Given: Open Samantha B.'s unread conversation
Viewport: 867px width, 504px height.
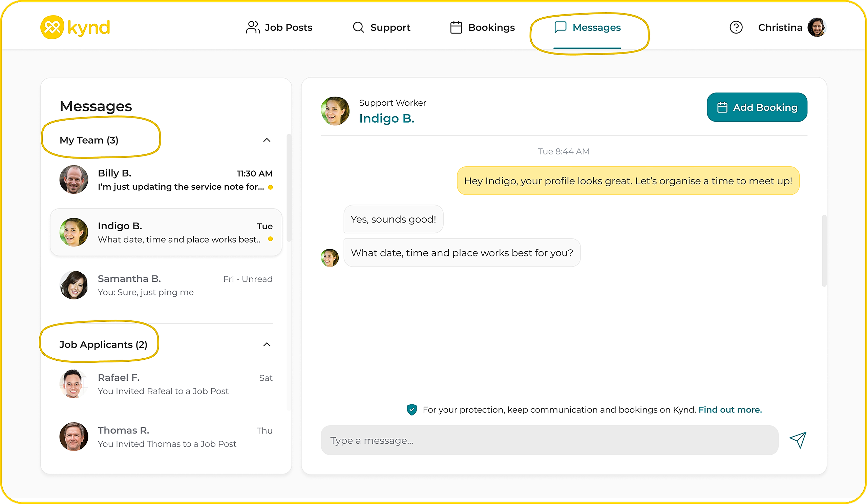Looking at the screenshot, I should pos(166,285).
